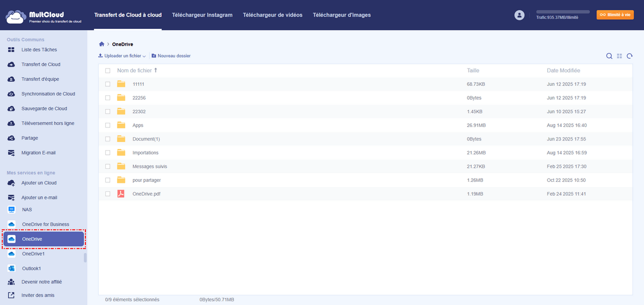Click the Liste des Tâches icon

[11, 50]
